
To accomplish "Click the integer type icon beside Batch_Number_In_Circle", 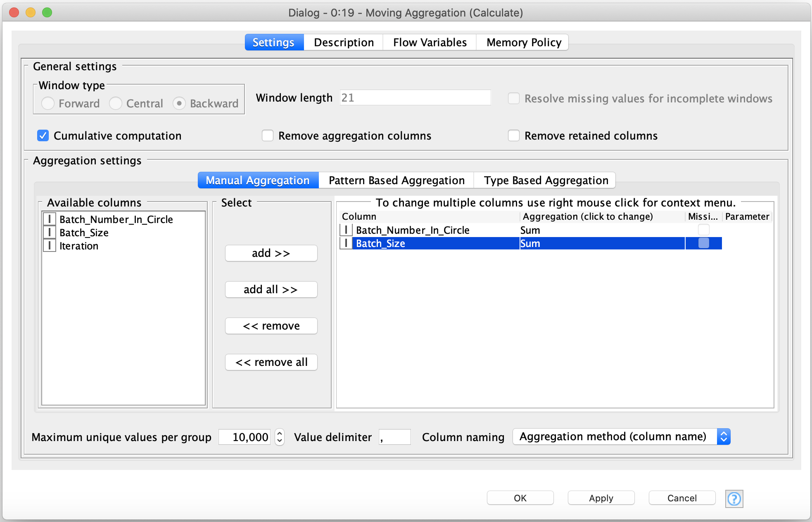I will [49, 219].
